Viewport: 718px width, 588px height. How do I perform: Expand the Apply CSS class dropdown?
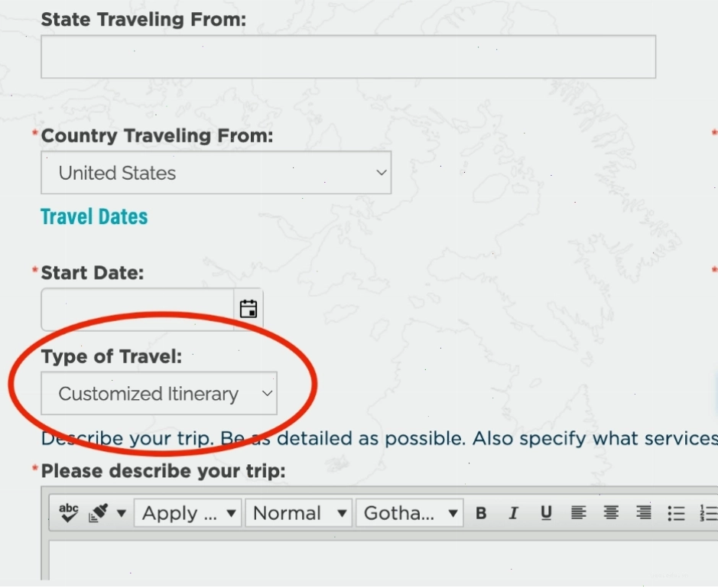[188, 513]
